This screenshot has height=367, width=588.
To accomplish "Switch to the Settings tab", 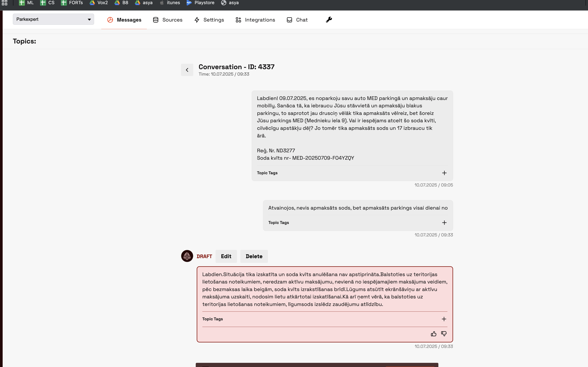I will 209,20.
